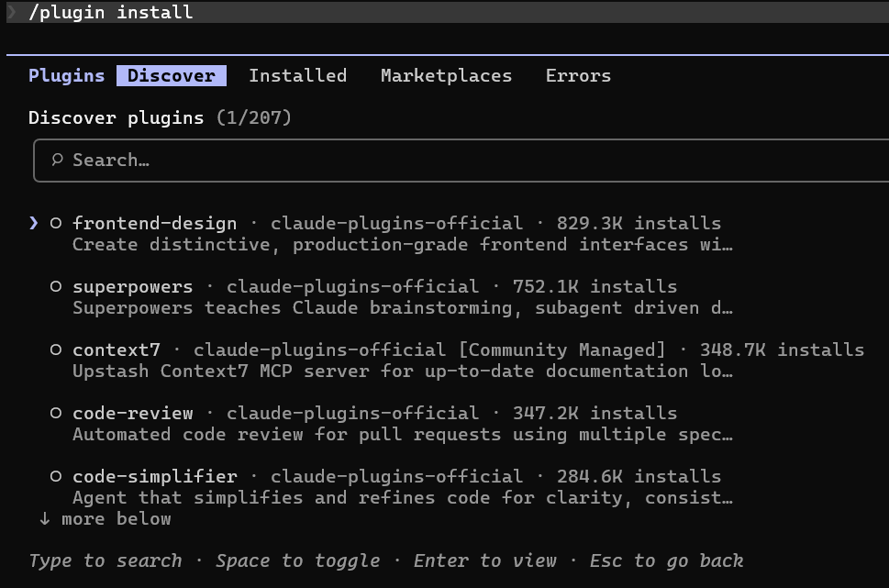Toggle the code-simplifier plugin circle
The image size is (889, 588).
click(x=56, y=476)
